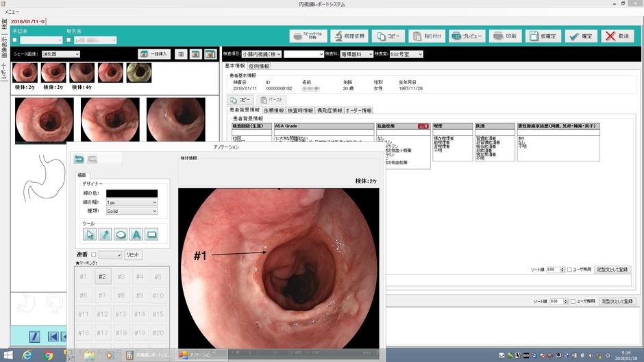
Task: Switch to the 症例情報 tab
Action: click(259, 66)
